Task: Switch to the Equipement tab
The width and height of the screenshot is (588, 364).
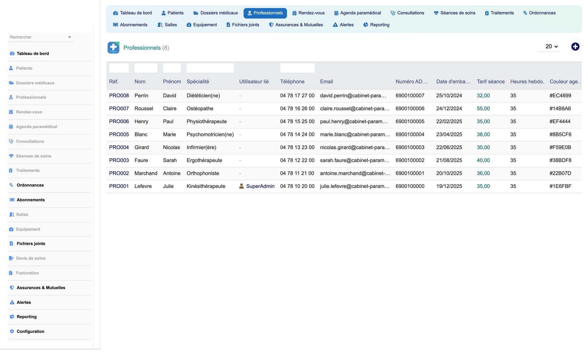Action: click(202, 25)
